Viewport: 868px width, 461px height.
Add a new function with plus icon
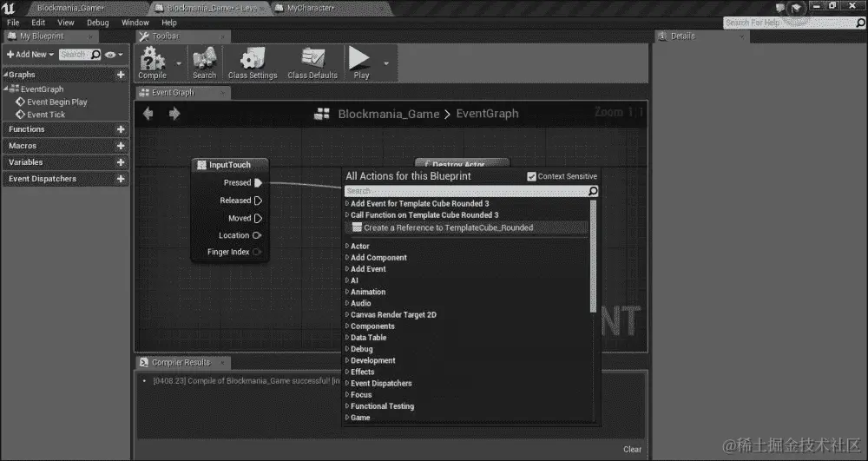tap(121, 129)
